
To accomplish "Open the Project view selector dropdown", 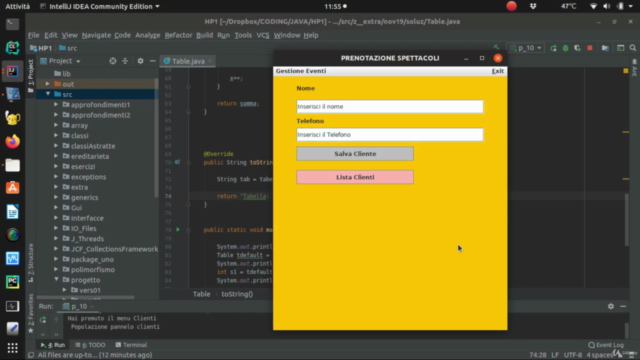I will [x=60, y=61].
